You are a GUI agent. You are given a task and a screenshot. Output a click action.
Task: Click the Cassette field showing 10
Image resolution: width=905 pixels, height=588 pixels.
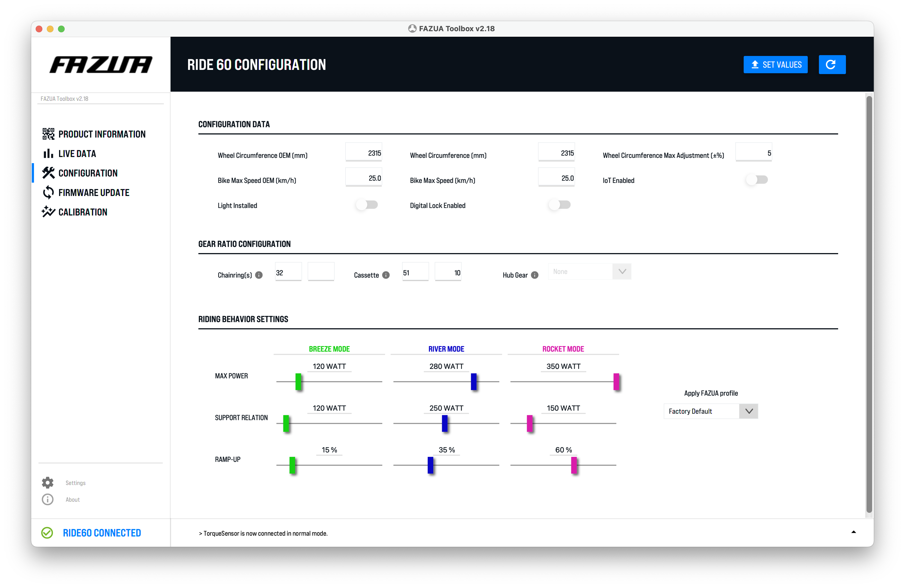pos(448,272)
